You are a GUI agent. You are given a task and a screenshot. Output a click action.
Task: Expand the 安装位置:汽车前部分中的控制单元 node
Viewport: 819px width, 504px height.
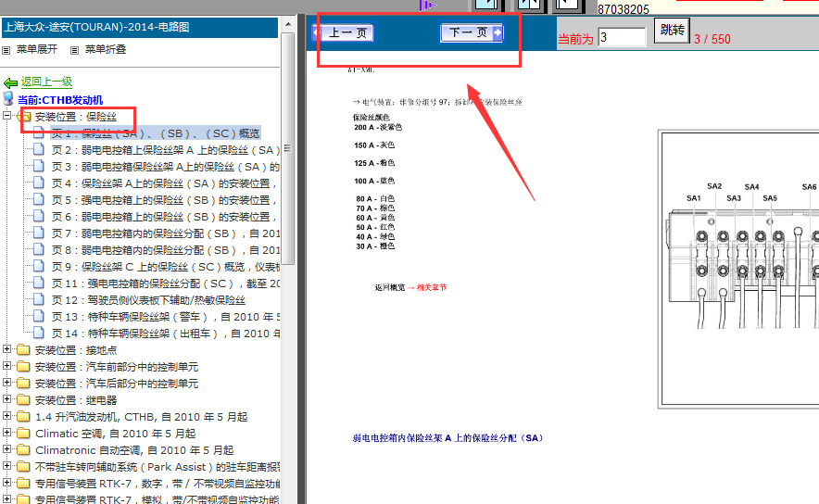pos(6,366)
